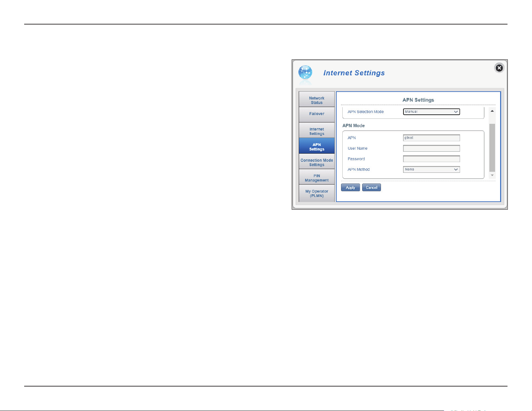Click the scrollbar down arrow

tap(492, 175)
